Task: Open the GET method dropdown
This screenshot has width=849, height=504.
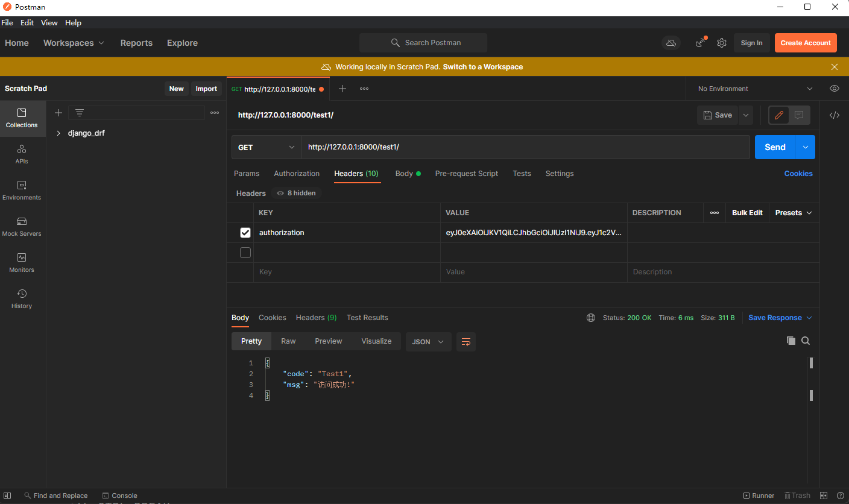Action: 266,147
